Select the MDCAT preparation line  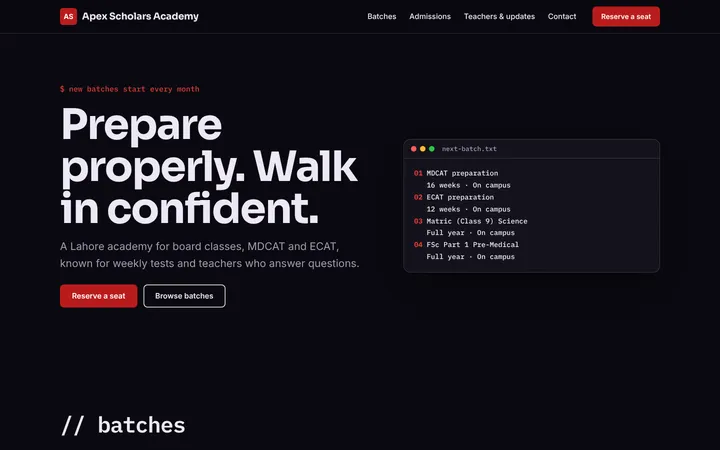(462, 173)
